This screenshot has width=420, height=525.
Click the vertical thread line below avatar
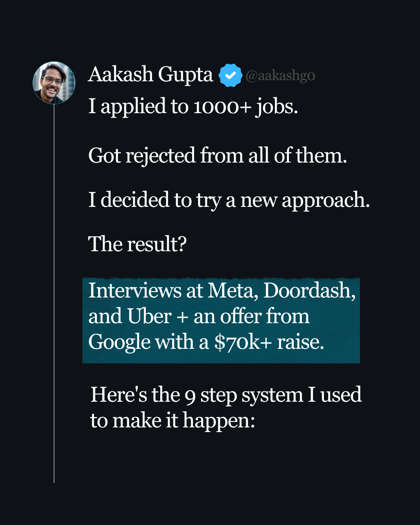point(54,292)
